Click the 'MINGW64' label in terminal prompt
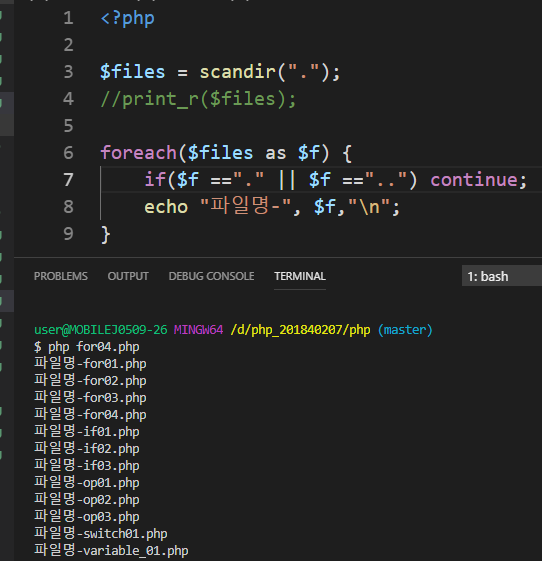Screen dimensions: 542x561 click(199, 330)
